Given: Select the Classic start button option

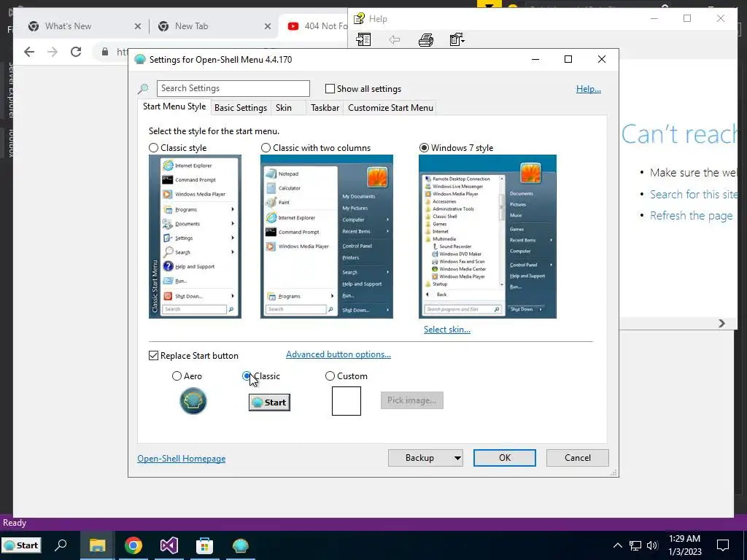Looking at the screenshot, I should [247, 376].
